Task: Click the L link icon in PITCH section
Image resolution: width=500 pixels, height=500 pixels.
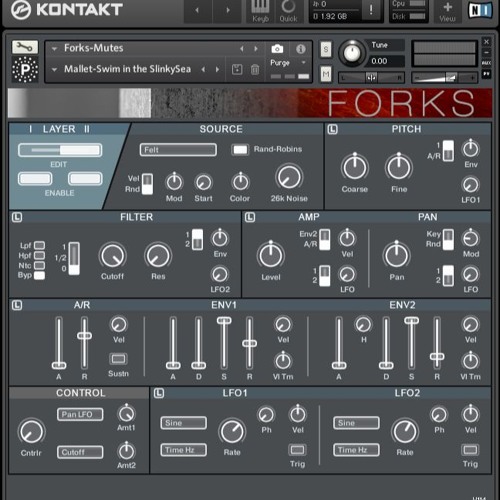Action: (332, 129)
